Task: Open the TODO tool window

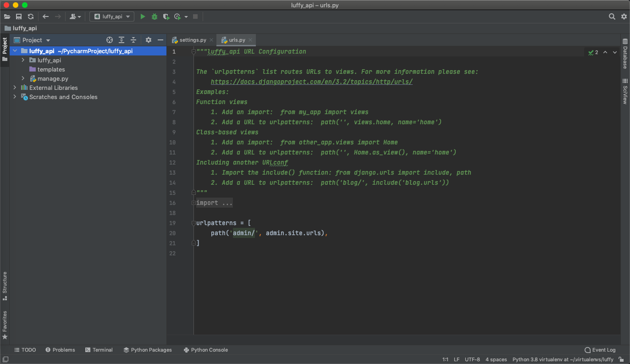Action: tap(25, 350)
